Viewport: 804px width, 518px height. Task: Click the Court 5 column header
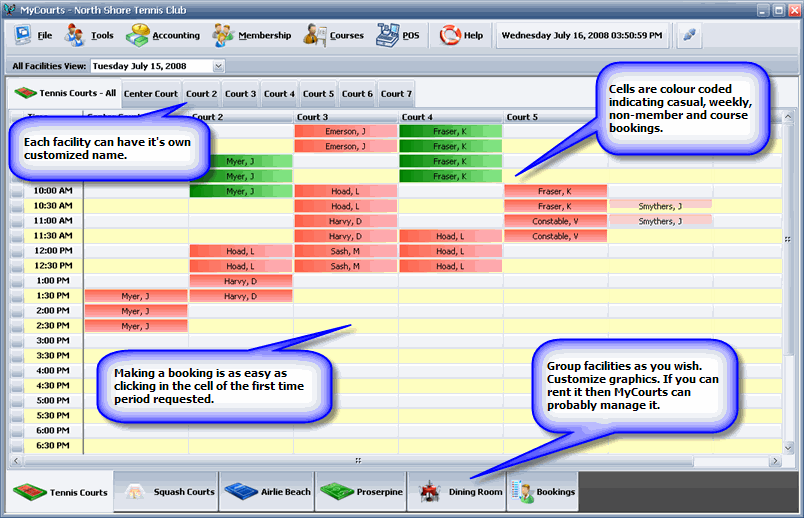(556, 117)
